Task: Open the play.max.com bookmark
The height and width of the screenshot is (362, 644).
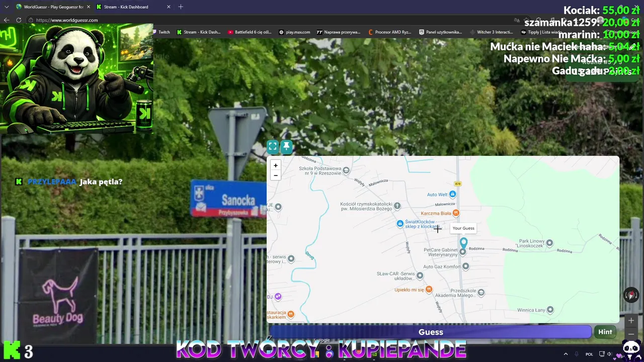Action: pos(295,32)
